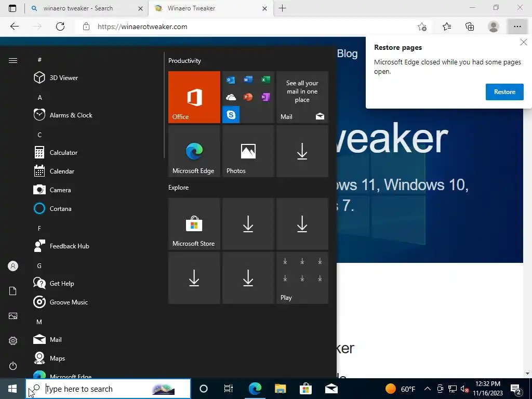Open Pictures from the Start sidebar
Screen dimensions: 532x399
[13, 316]
